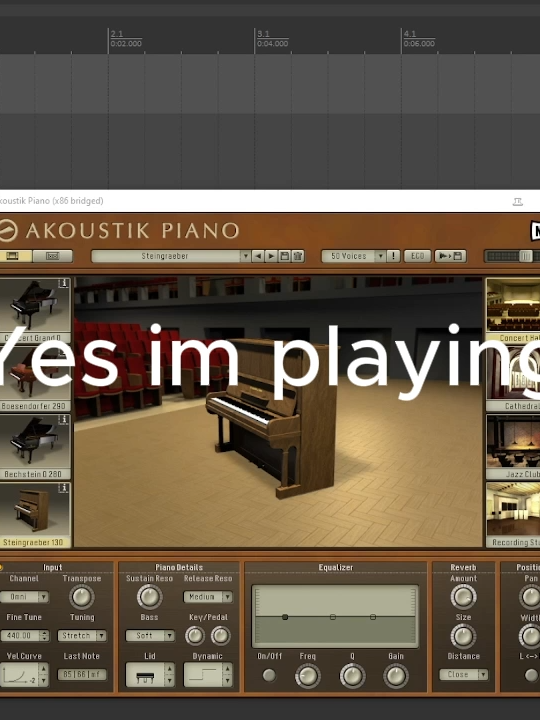Switch to the recorder view tab
Image resolution: width=540 pixels, height=720 pixels.
click(53, 256)
